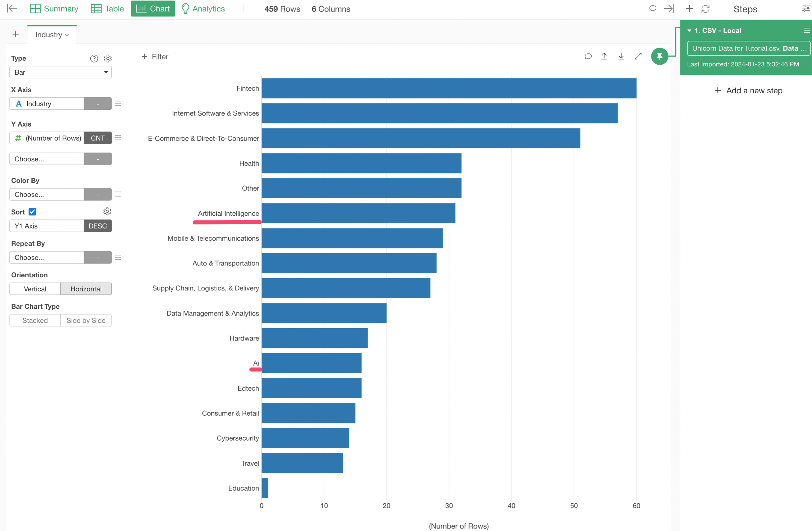Select Side by Side bar type
The width and height of the screenshot is (812, 531).
(86, 320)
